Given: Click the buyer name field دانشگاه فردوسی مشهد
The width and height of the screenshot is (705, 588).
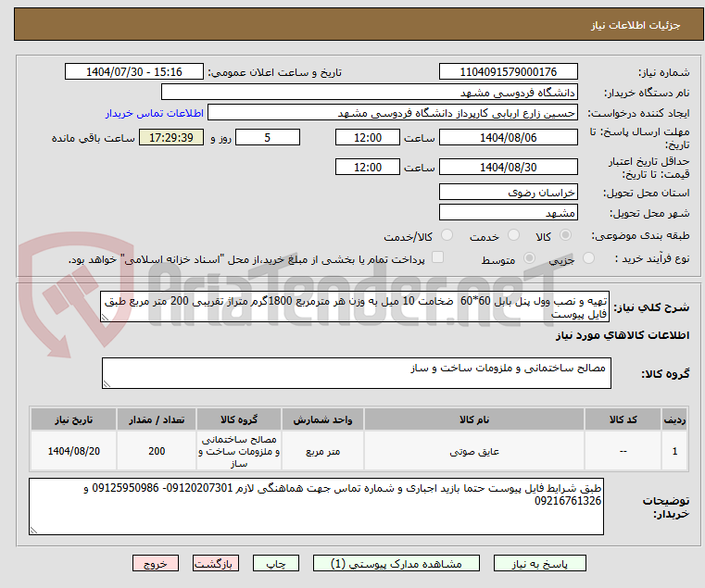Looking at the screenshot, I should (x=369, y=93).
